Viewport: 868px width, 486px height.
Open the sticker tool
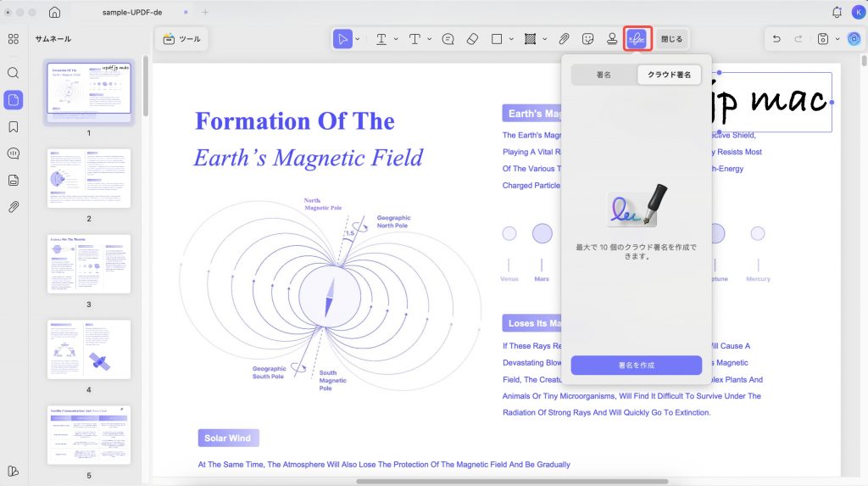tap(588, 39)
